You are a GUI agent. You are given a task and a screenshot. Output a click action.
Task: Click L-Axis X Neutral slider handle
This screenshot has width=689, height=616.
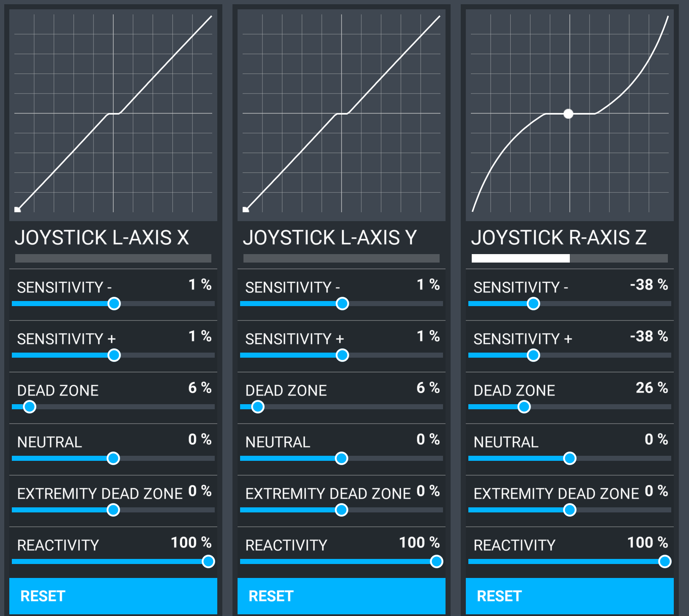[113, 458]
